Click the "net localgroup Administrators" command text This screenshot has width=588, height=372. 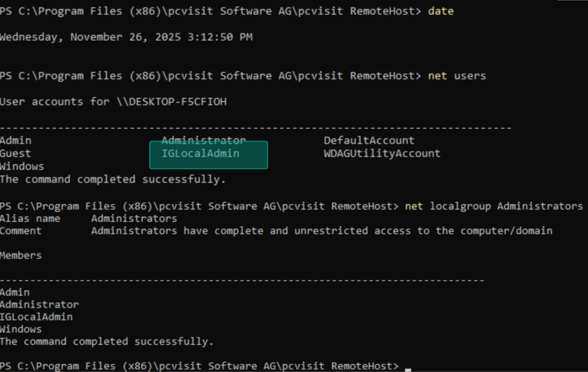click(x=494, y=206)
